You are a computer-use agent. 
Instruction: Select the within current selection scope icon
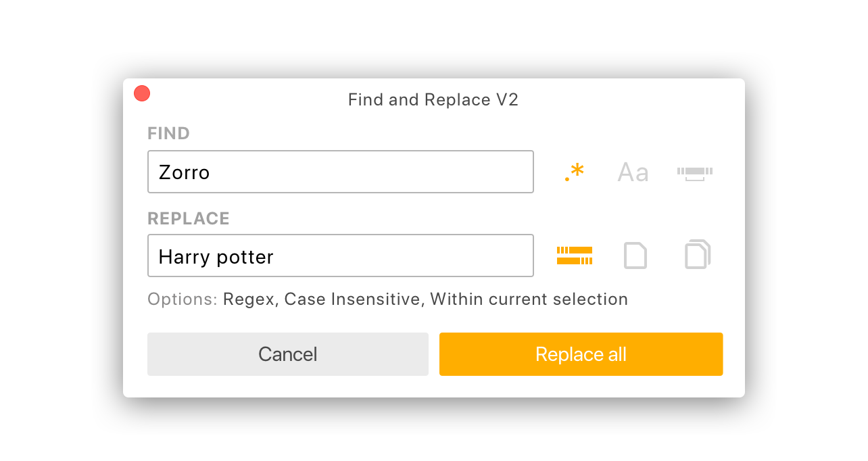coord(574,256)
